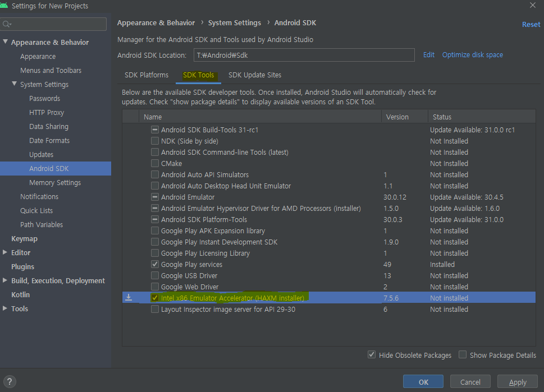Click the help question mark button

pos(10,381)
